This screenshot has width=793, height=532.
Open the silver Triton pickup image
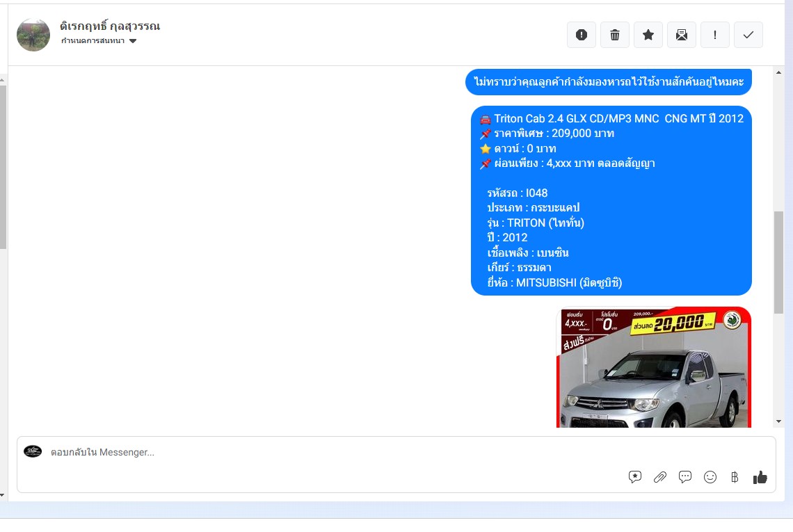(x=653, y=367)
